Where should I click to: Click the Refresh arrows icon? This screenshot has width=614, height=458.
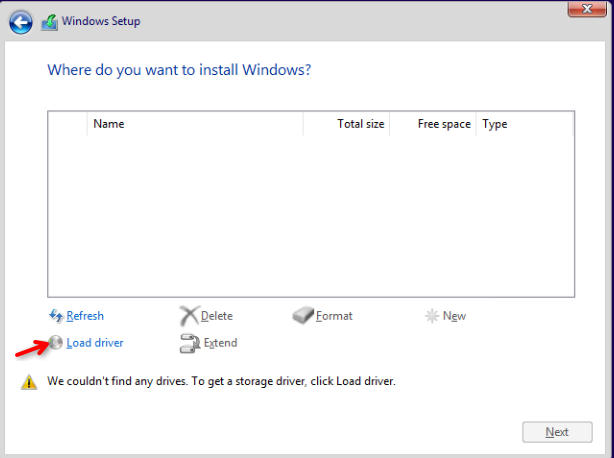click(56, 316)
